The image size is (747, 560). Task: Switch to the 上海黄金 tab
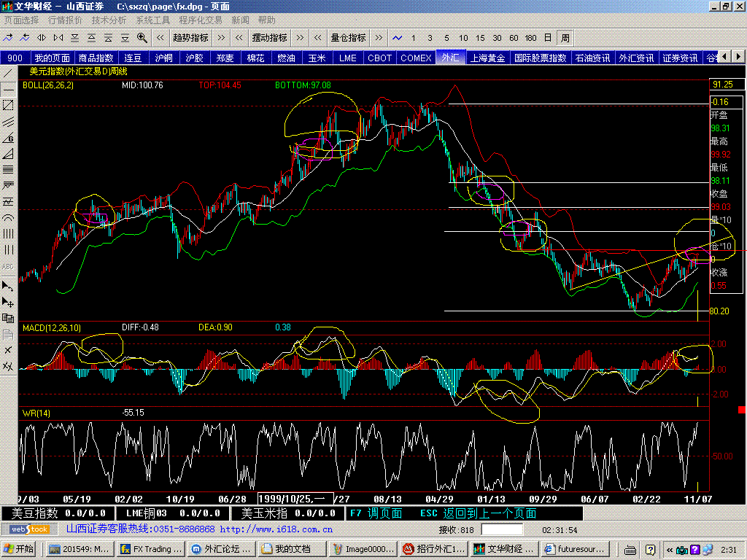click(488, 58)
